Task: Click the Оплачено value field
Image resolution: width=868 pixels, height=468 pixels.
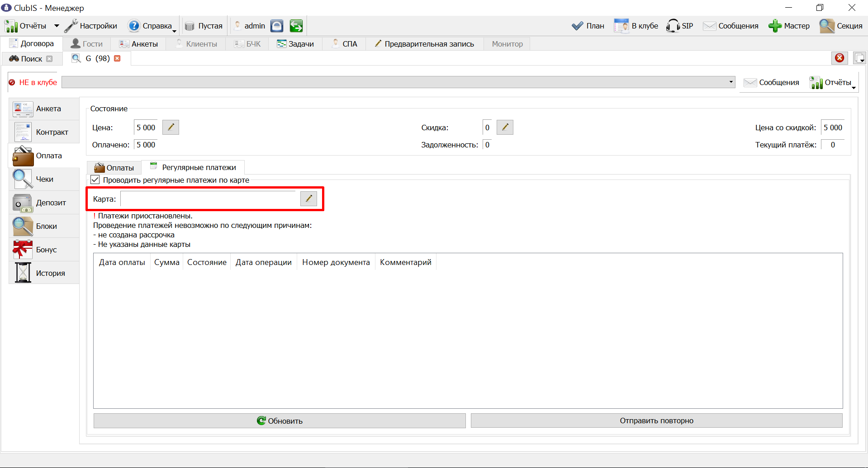Action: coord(147,145)
